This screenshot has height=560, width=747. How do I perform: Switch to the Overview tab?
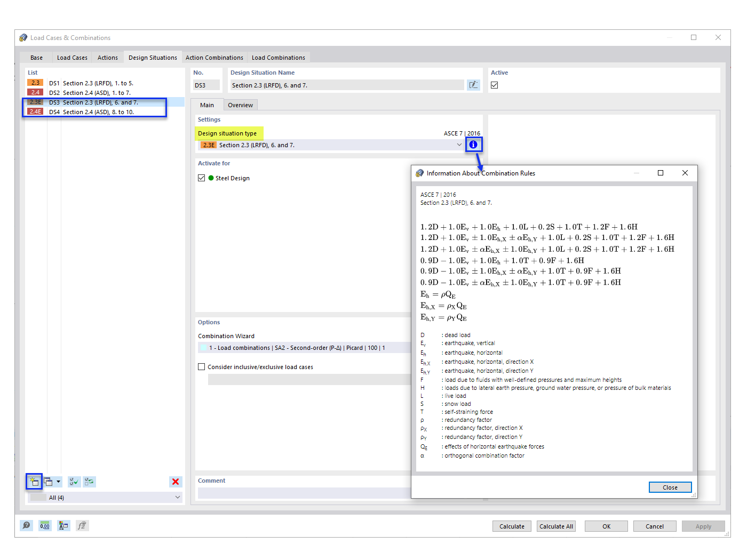point(240,105)
